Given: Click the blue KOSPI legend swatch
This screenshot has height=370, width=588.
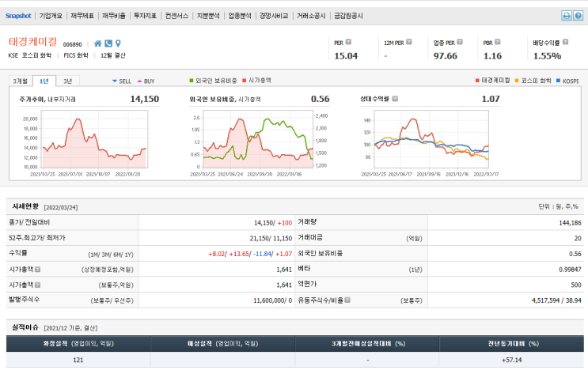Looking at the screenshot, I should pyautogui.click(x=559, y=81).
